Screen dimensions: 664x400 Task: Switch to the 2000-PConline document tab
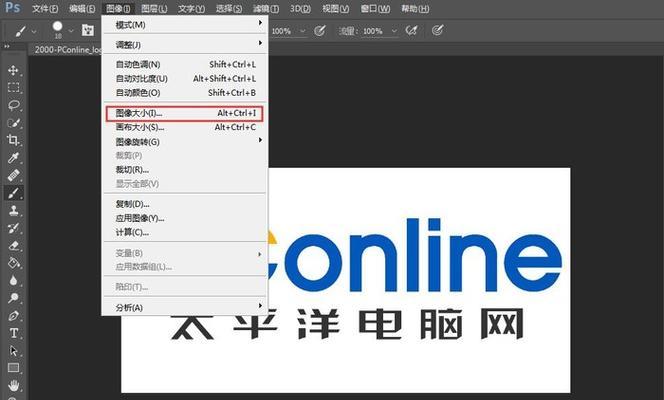click(x=67, y=50)
